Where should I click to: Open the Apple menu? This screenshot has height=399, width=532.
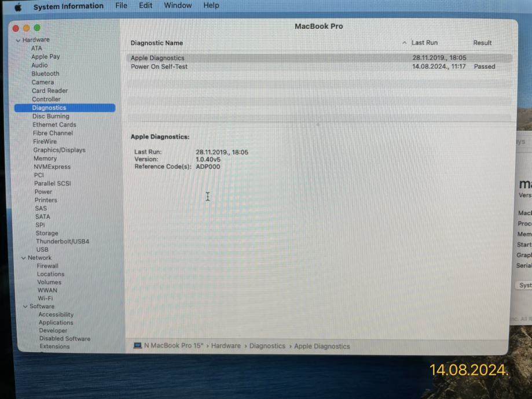pyautogui.click(x=19, y=7)
